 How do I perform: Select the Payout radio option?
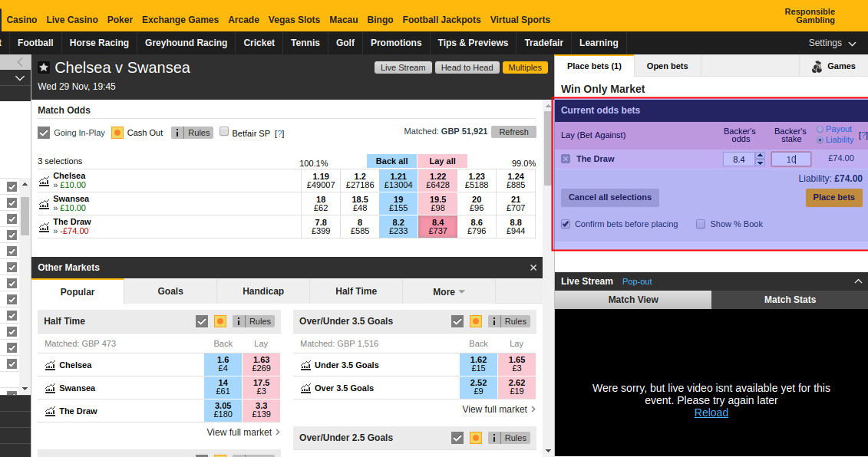coord(820,130)
